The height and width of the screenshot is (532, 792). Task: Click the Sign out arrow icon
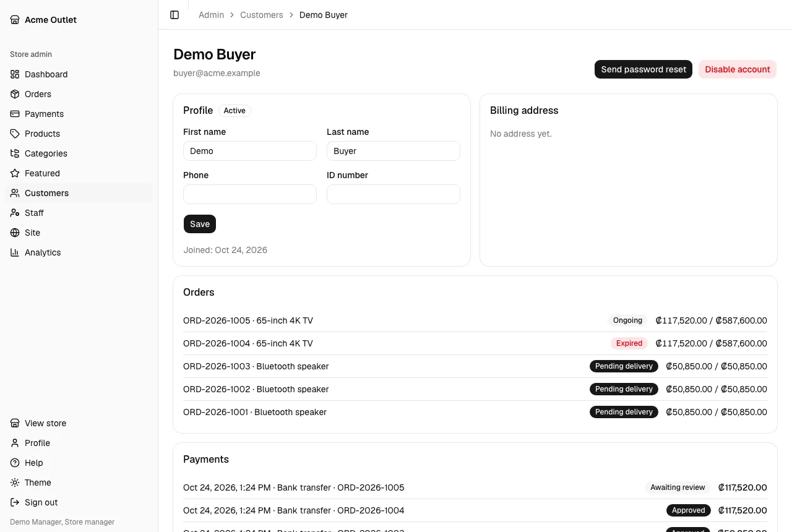point(15,502)
